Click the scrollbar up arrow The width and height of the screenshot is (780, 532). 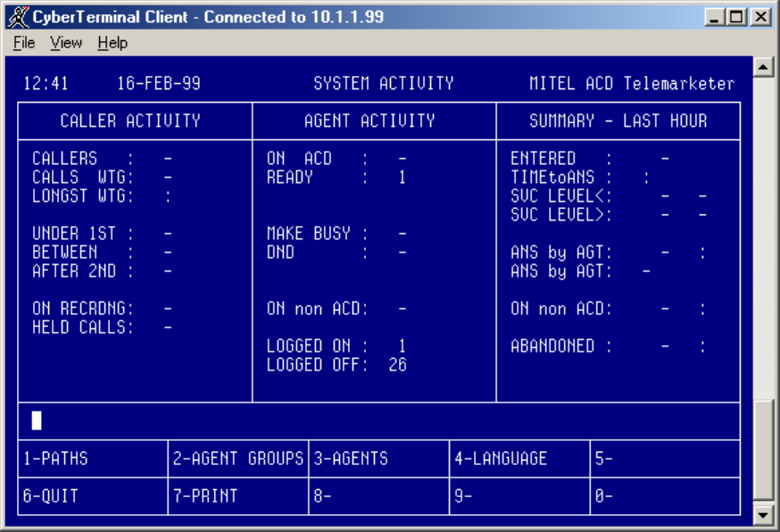click(763, 67)
